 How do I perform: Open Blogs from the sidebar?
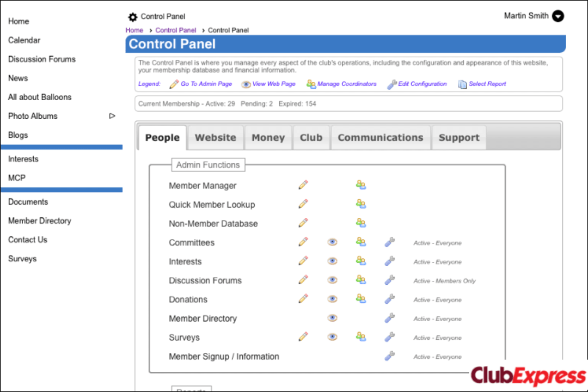17,134
